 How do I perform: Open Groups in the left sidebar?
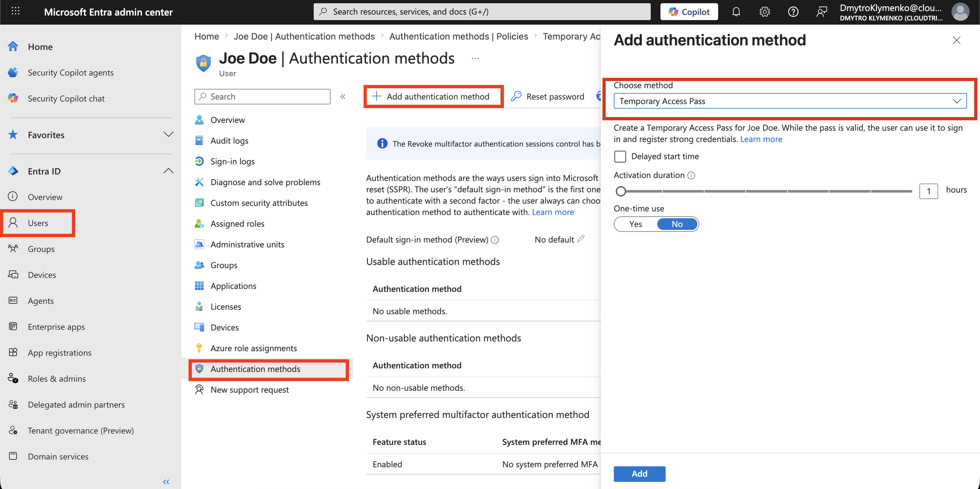tap(41, 248)
